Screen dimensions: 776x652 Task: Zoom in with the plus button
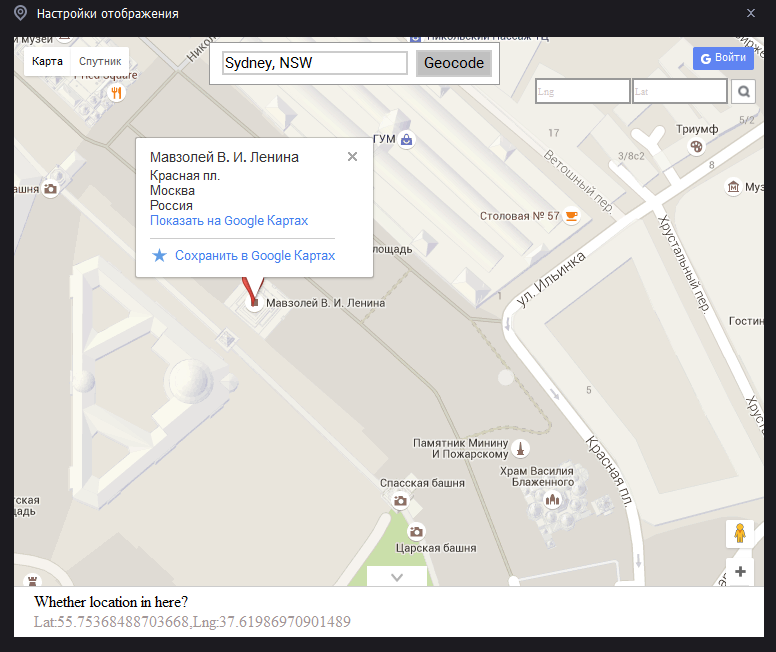tap(740, 572)
